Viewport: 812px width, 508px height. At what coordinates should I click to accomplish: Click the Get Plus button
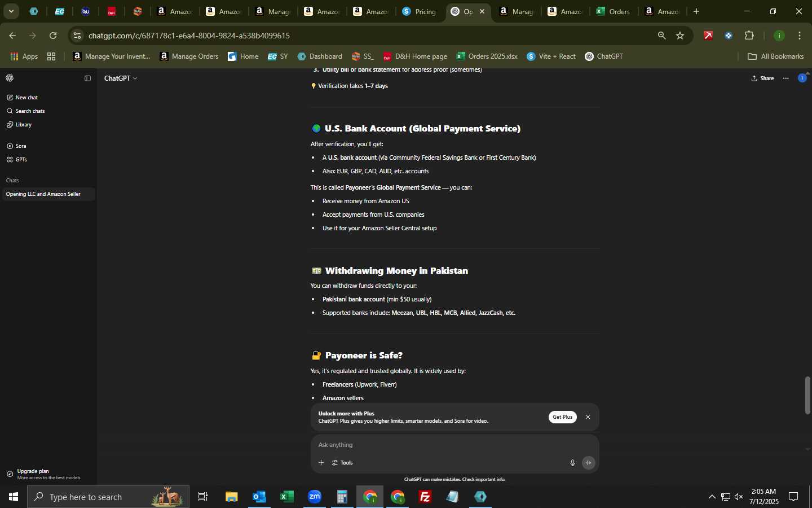562,417
